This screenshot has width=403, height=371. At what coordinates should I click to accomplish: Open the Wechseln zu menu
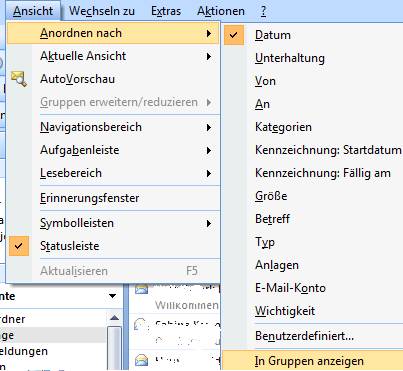click(x=102, y=11)
